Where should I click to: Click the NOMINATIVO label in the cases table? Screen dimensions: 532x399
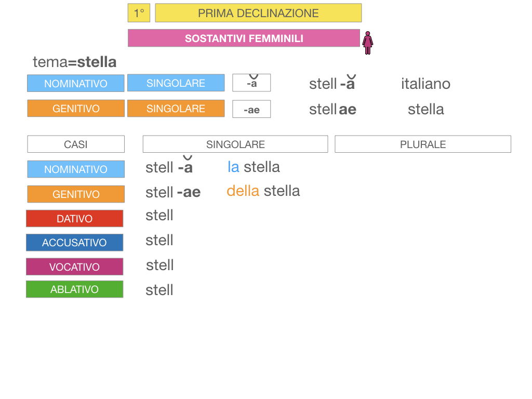(x=76, y=169)
